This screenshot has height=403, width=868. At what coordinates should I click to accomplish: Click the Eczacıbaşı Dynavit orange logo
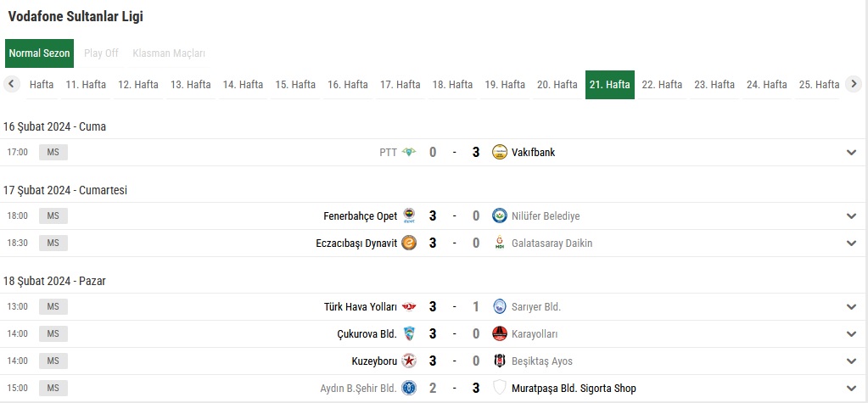click(409, 243)
